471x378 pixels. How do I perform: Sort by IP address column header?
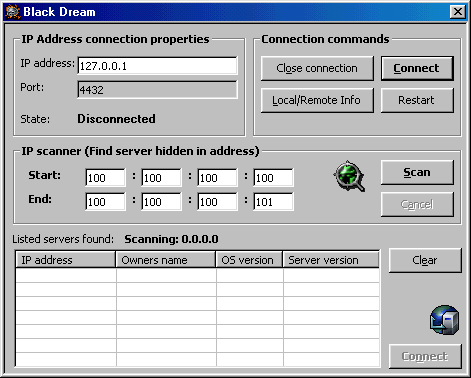pos(66,260)
